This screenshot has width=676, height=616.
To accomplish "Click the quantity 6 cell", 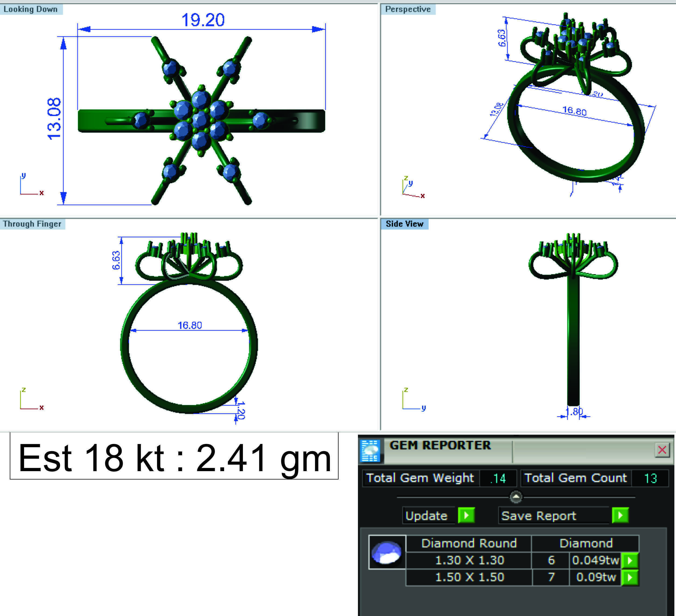I will pos(551,560).
